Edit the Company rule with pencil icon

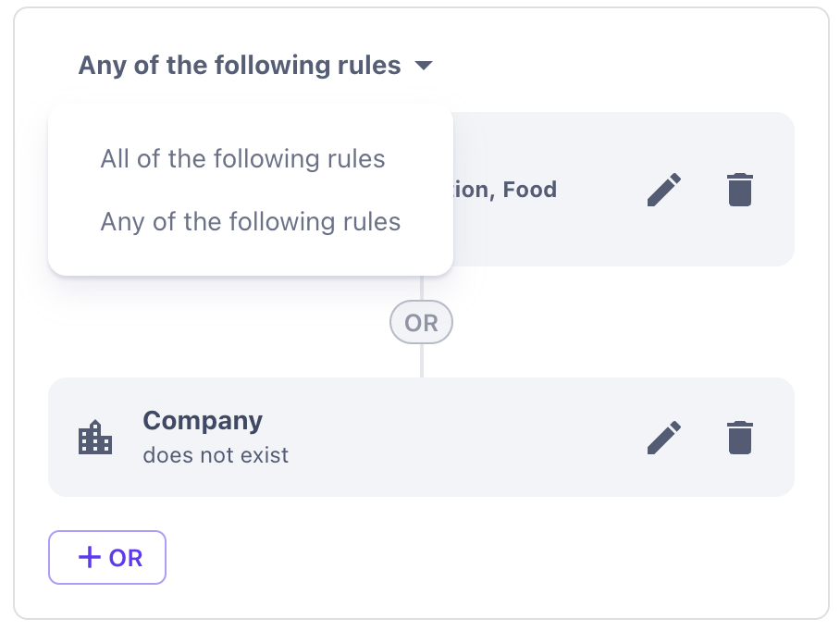(x=664, y=438)
